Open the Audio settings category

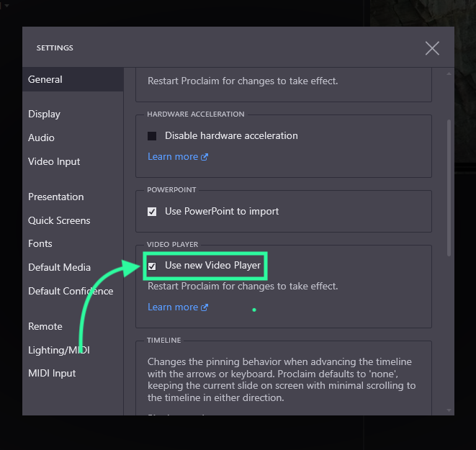pos(41,138)
